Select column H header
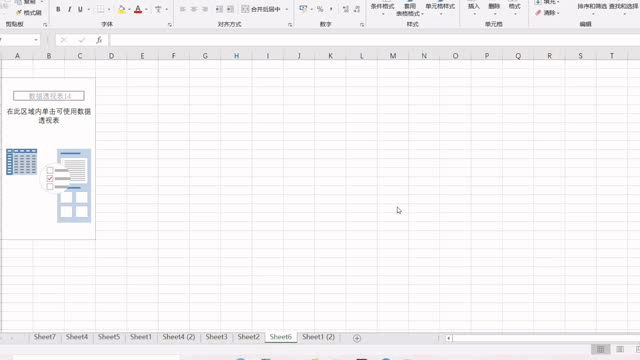640x360 pixels. tap(236, 56)
